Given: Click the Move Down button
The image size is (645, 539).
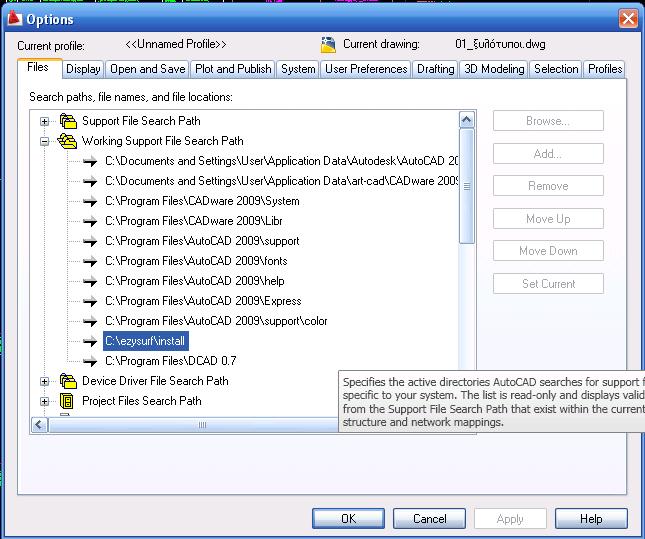Looking at the screenshot, I should point(548,251).
